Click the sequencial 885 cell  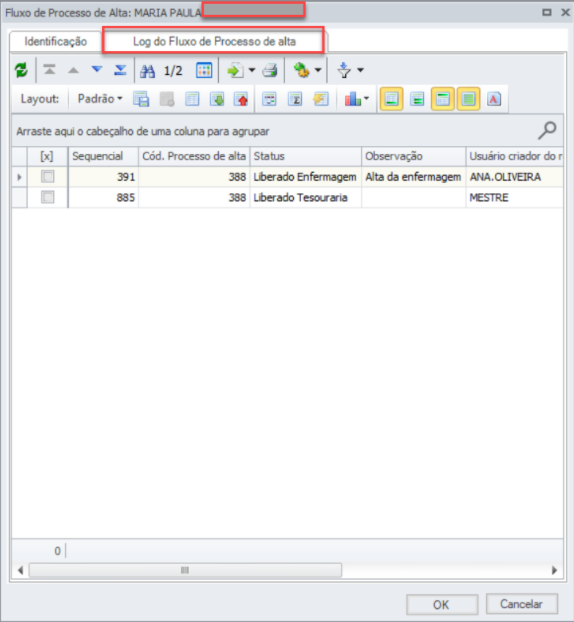coord(103,198)
